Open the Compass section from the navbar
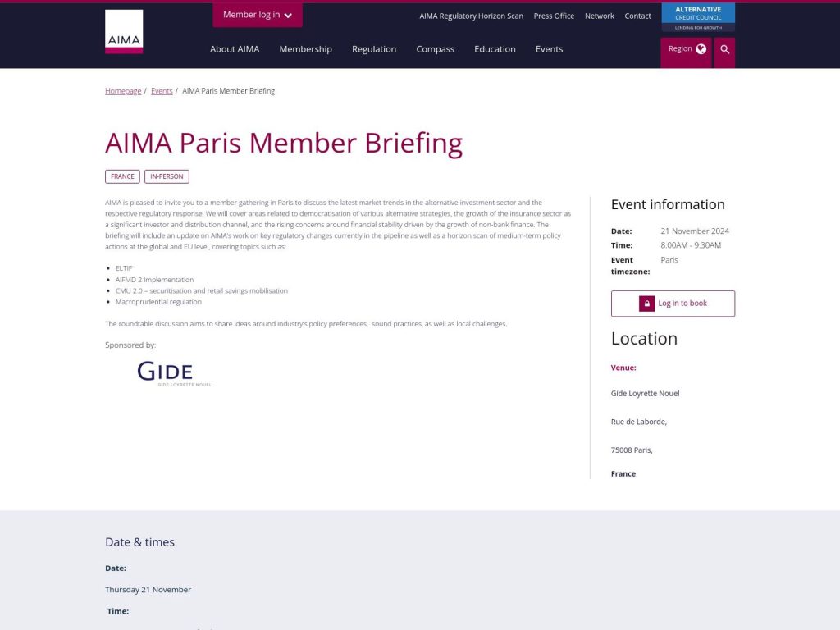 [435, 49]
